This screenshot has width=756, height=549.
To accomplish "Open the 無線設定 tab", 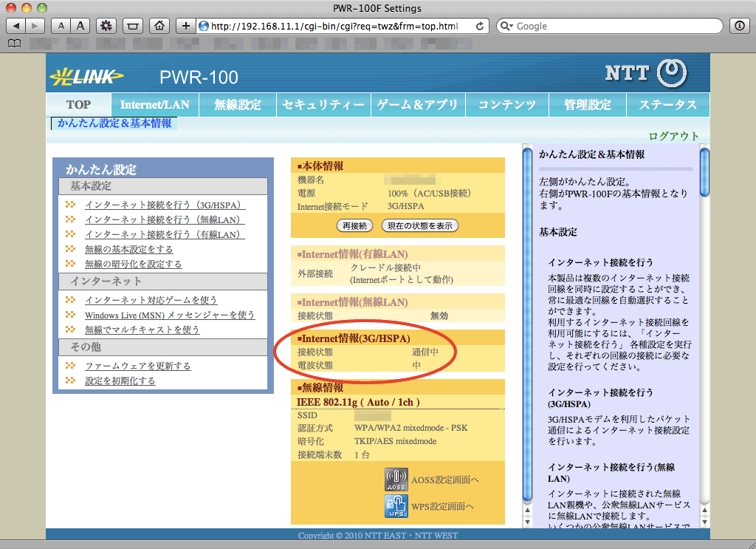I will click(238, 105).
